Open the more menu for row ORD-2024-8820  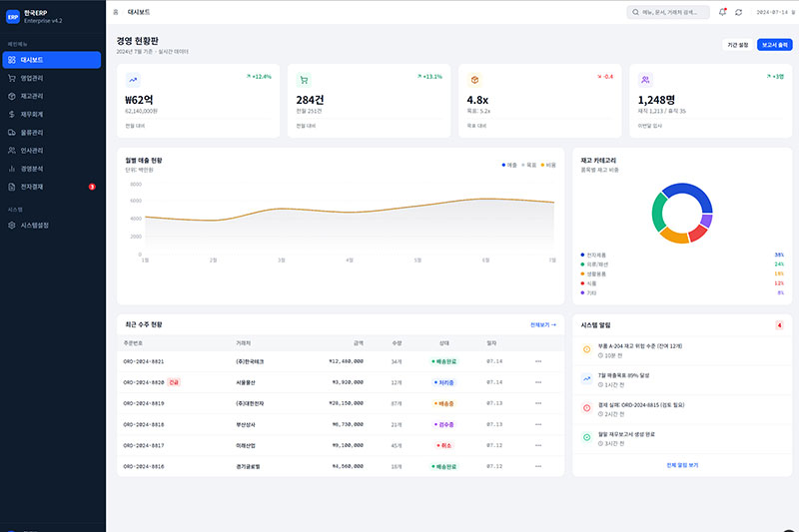coord(538,382)
